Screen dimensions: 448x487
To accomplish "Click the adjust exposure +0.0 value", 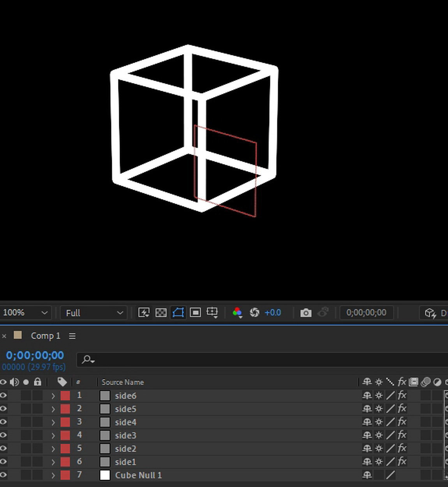I will 273,312.
